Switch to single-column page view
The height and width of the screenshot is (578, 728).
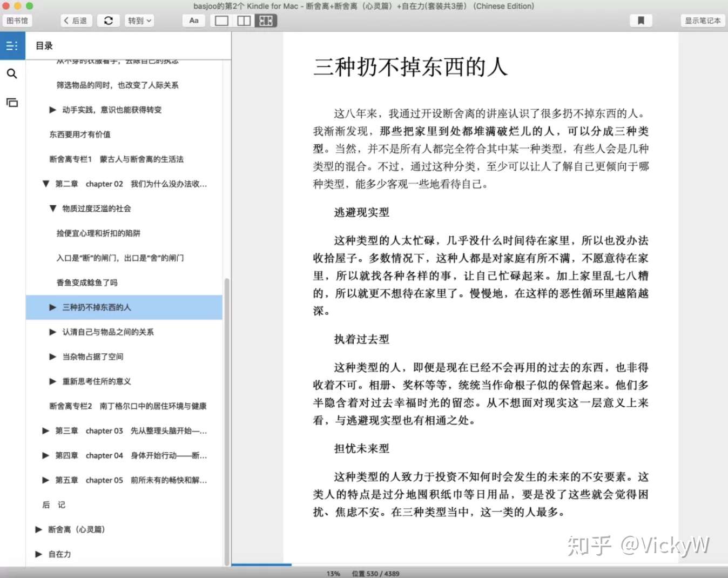point(221,21)
